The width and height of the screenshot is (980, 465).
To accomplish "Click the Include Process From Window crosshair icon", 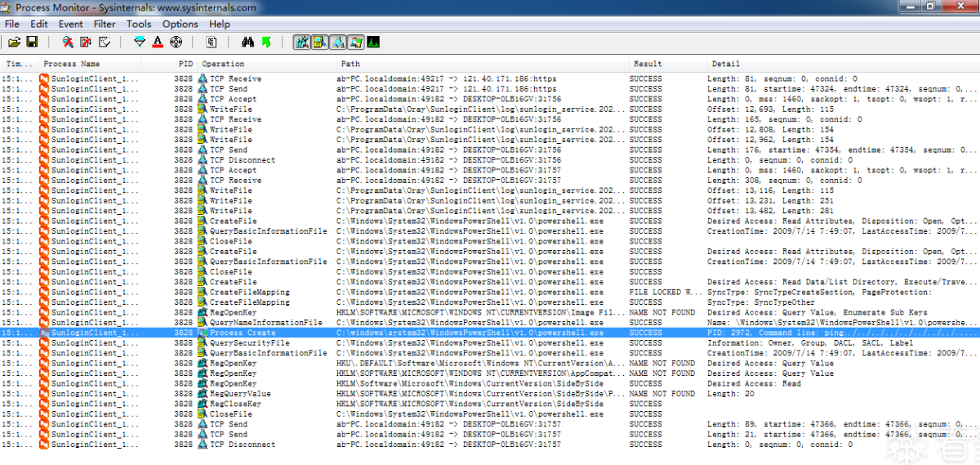I will point(176,42).
